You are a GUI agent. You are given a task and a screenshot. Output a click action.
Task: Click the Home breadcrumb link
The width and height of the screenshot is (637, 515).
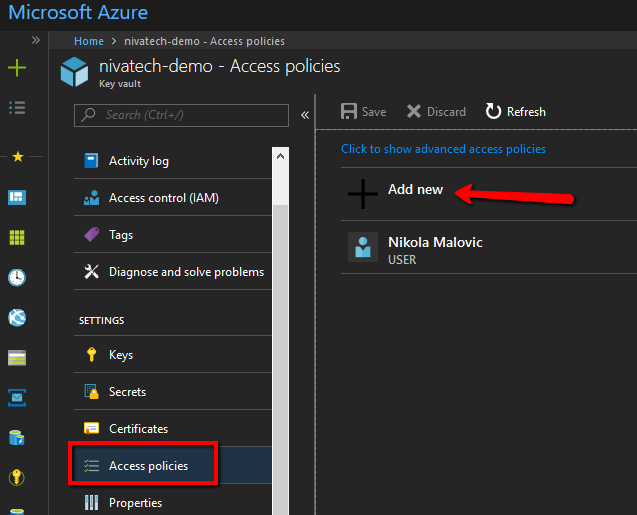tap(89, 41)
